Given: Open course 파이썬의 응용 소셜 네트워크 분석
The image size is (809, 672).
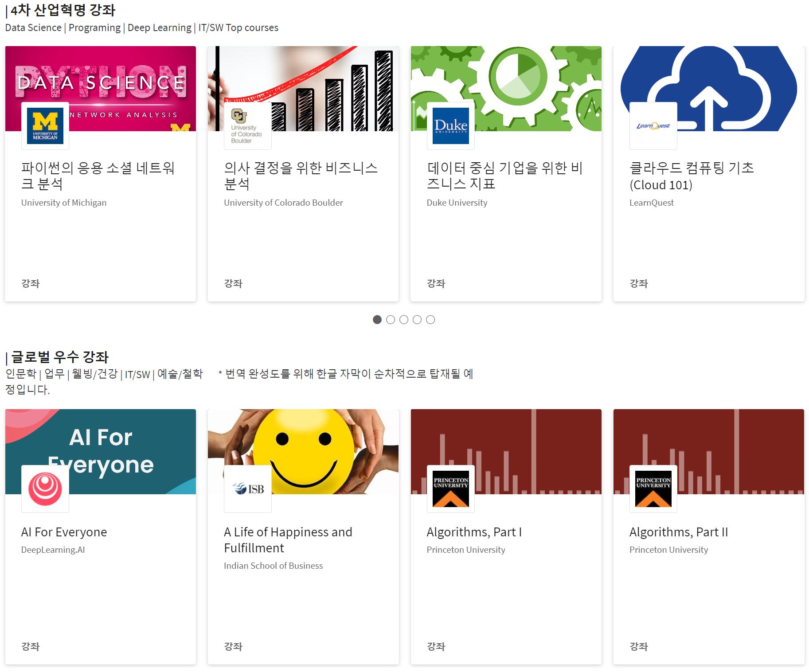Looking at the screenshot, I should coord(98,176).
